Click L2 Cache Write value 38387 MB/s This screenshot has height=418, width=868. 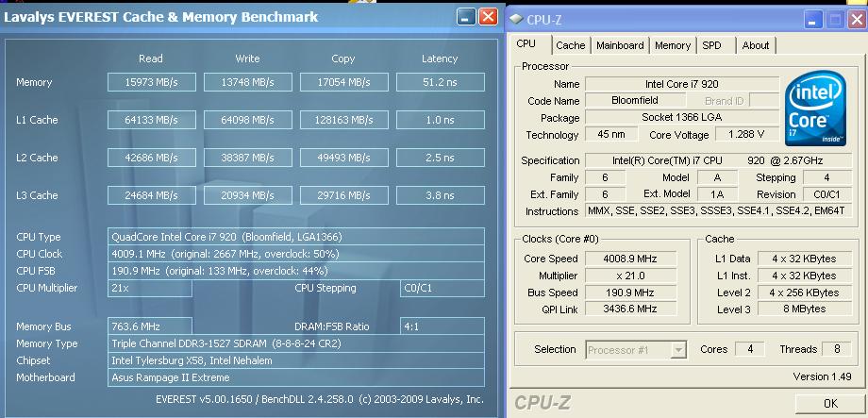tap(248, 158)
